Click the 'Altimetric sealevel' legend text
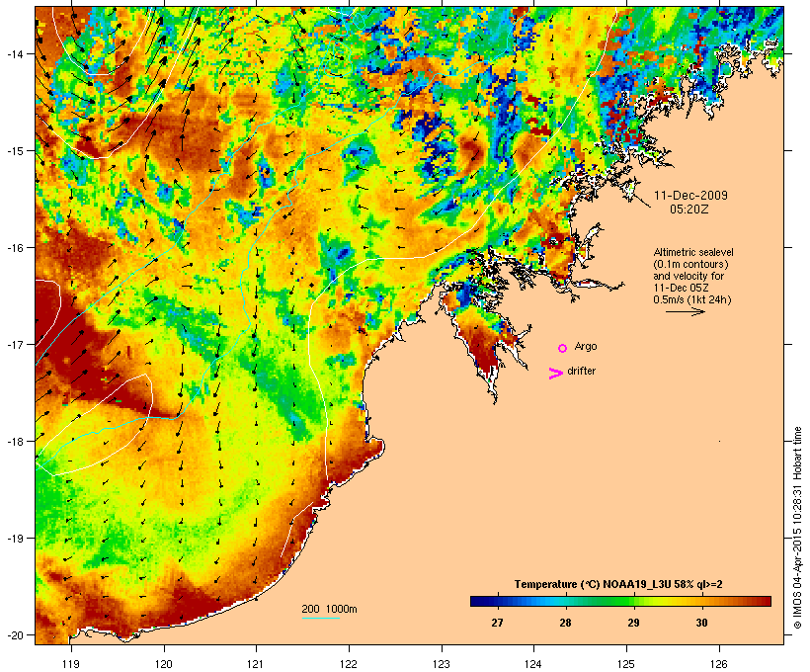The image size is (810, 672). point(693,252)
